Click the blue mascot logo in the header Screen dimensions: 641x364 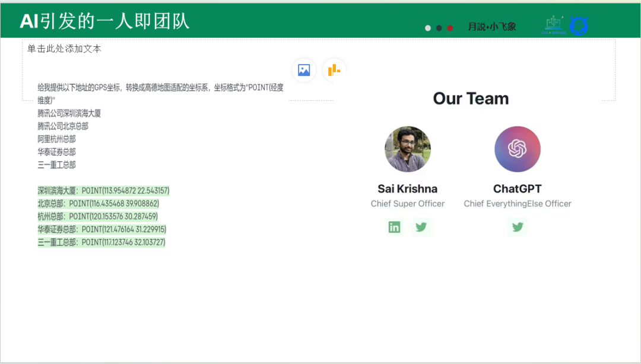(x=579, y=25)
